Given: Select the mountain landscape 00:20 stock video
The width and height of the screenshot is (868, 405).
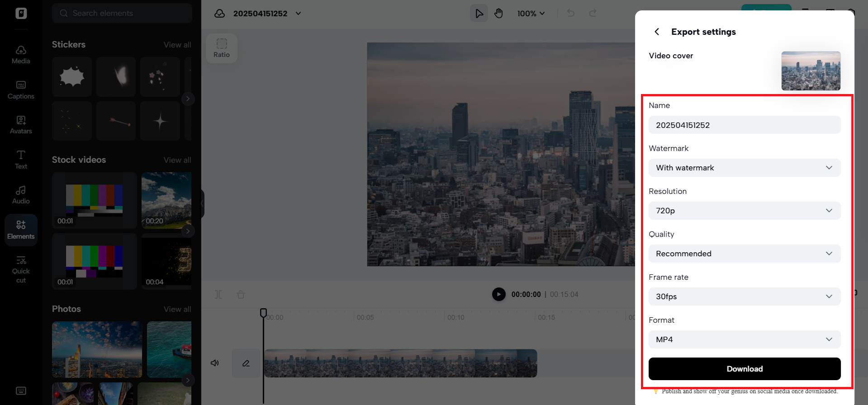Looking at the screenshot, I should tap(166, 200).
